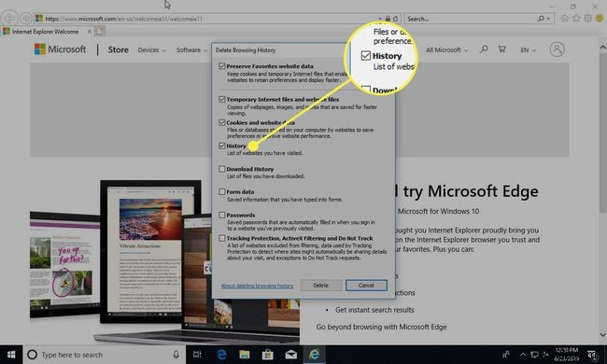Check the Passwords checkbox
This screenshot has width=607, height=364.
click(222, 215)
